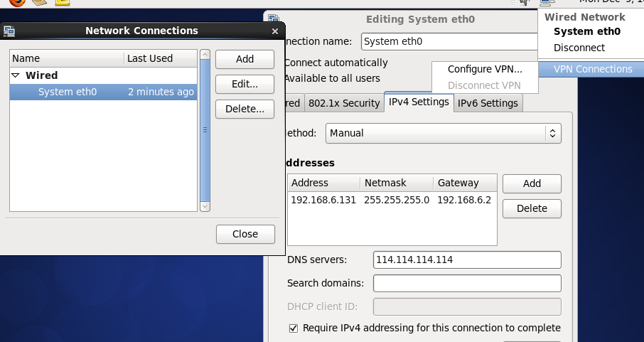Click Add in Network Connections window
Screen dimensions: 644x342
pos(245,59)
